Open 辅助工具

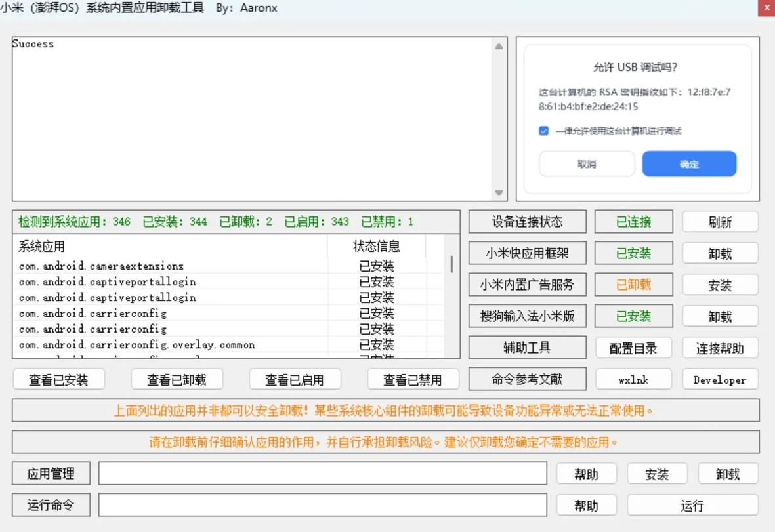(x=528, y=348)
